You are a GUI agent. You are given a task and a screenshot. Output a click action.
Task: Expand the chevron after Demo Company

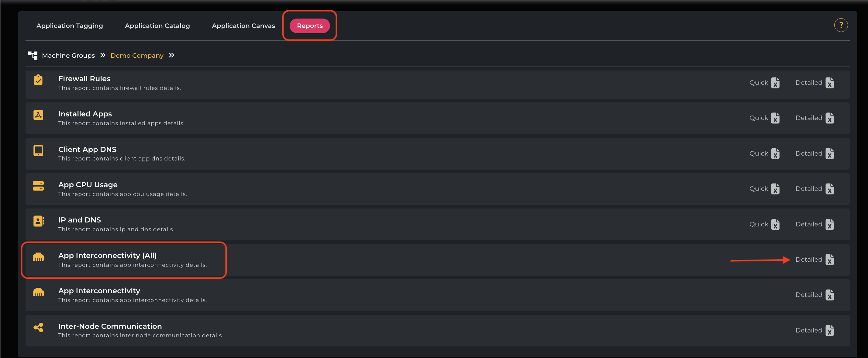tap(171, 55)
